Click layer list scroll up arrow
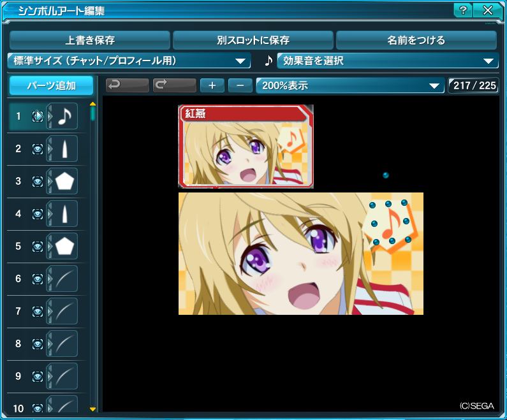Image resolution: width=507 pixels, height=420 pixels. 92,104
